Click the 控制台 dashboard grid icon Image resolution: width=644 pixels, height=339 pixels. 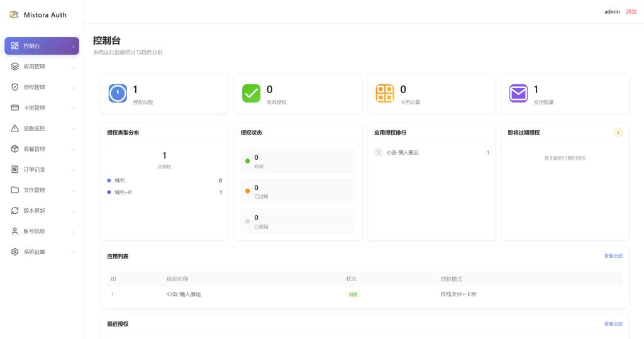[15, 46]
